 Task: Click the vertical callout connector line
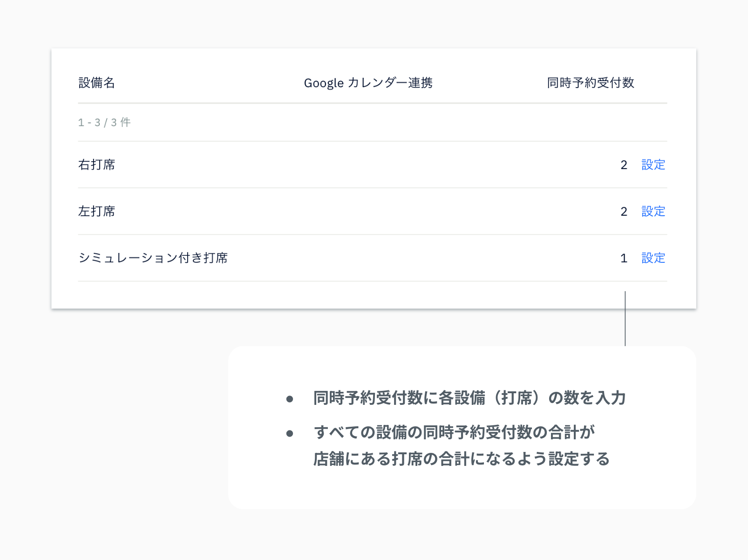coord(625,319)
